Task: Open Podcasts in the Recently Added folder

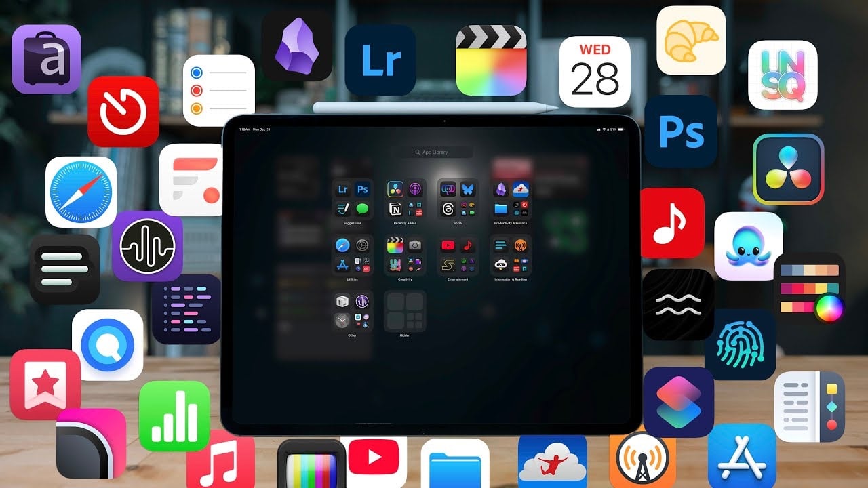Action: coord(416,189)
